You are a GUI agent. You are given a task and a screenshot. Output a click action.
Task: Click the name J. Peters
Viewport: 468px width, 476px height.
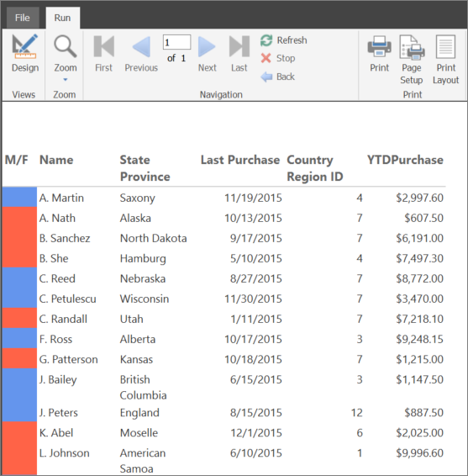point(59,413)
